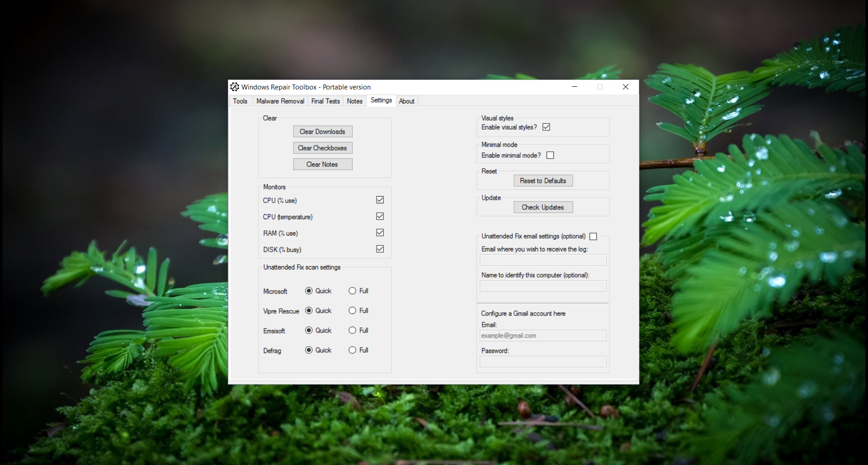Open the Tools tab
The width and height of the screenshot is (868, 465).
click(240, 101)
